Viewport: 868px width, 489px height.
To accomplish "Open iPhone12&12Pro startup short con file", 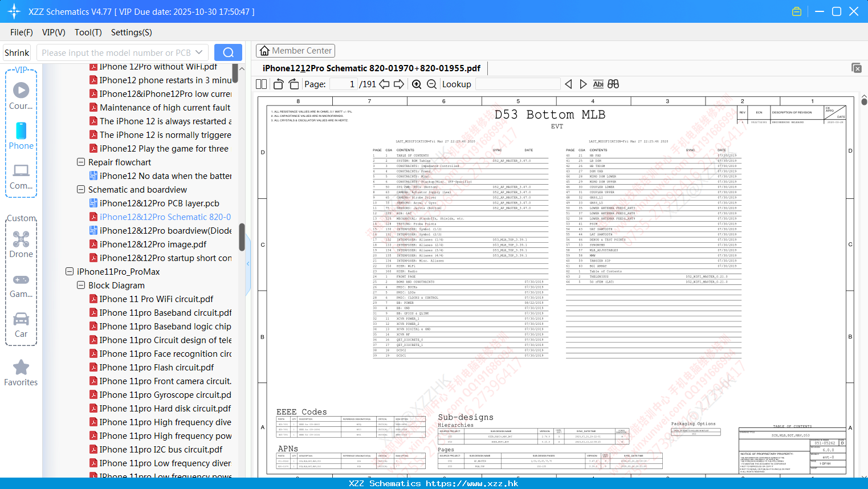I will pyautogui.click(x=165, y=258).
